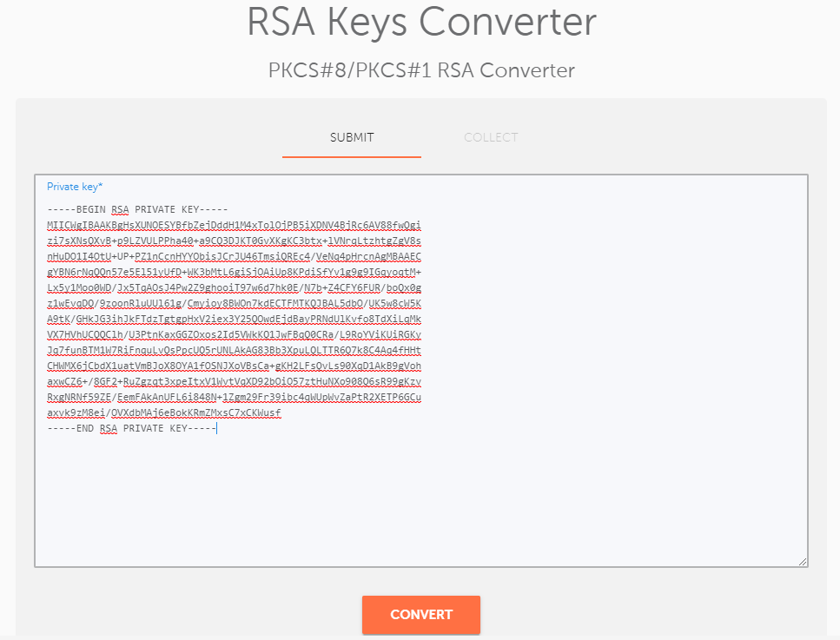The height and width of the screenshot is (640, 840).
Task: Place cursor on the BEGIN RSA PRIVATE KEY line
Action: [138, 209]
